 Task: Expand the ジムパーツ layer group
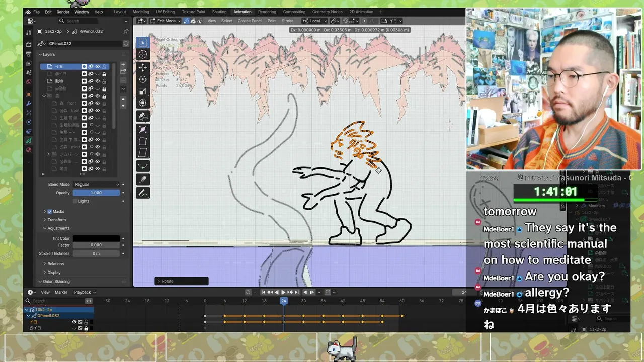[x=48, y=154]
